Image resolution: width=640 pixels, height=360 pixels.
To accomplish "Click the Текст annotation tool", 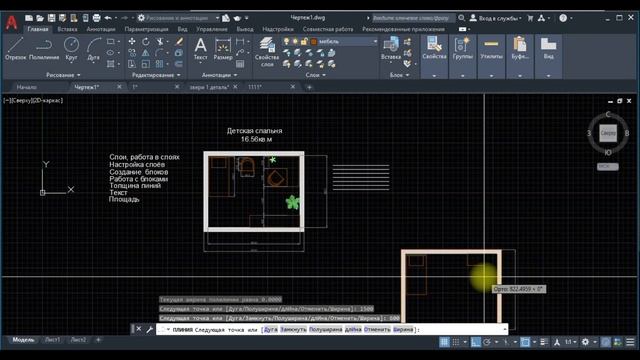I will pyautogui.click(x=200, y=49).
